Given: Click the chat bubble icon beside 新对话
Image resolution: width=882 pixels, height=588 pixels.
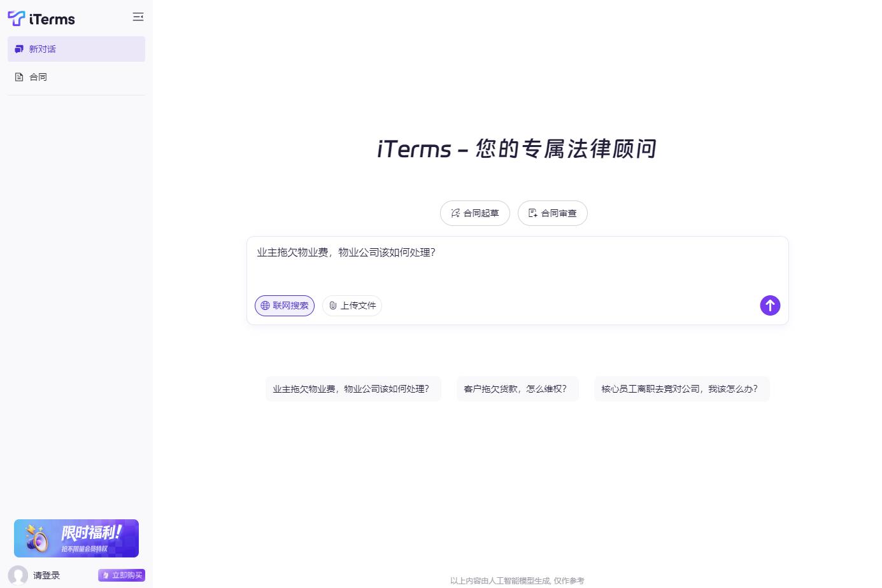Looking at the screenshot, I should pyautogui.click(x=18, y=49).
